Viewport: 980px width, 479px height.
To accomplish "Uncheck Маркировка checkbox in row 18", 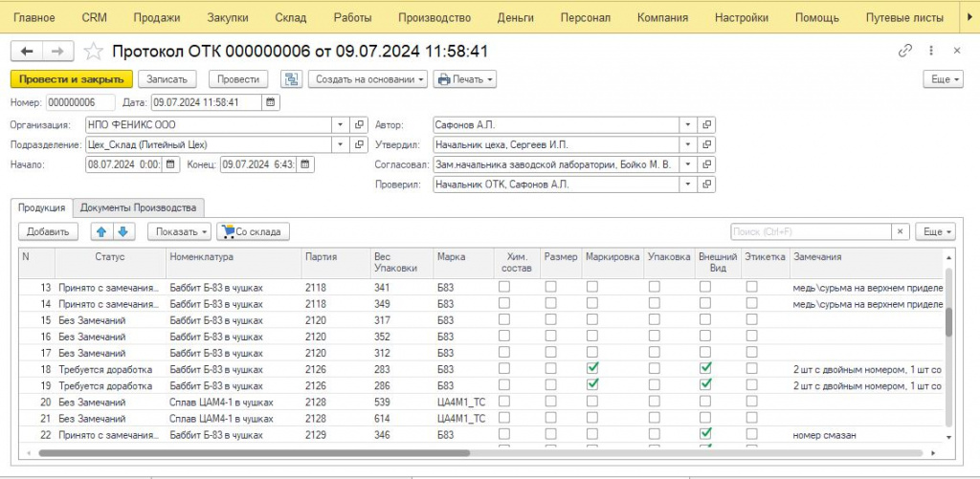I will [591, 368].
